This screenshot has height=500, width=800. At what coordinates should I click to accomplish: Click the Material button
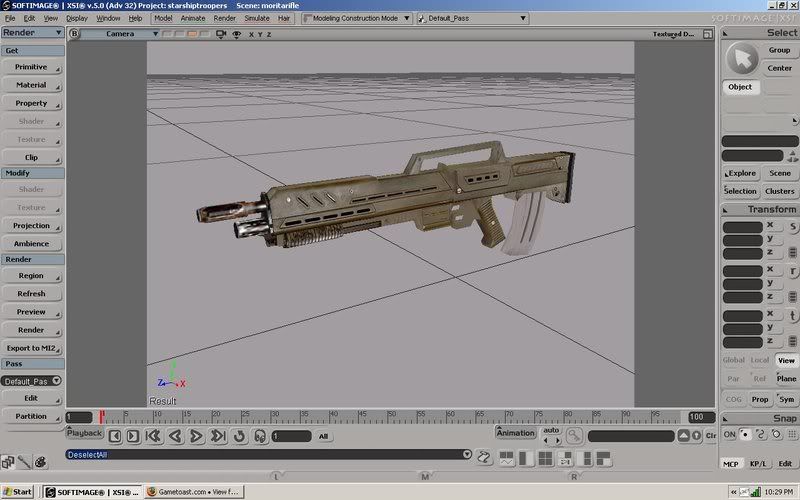[x=32, y=85]
